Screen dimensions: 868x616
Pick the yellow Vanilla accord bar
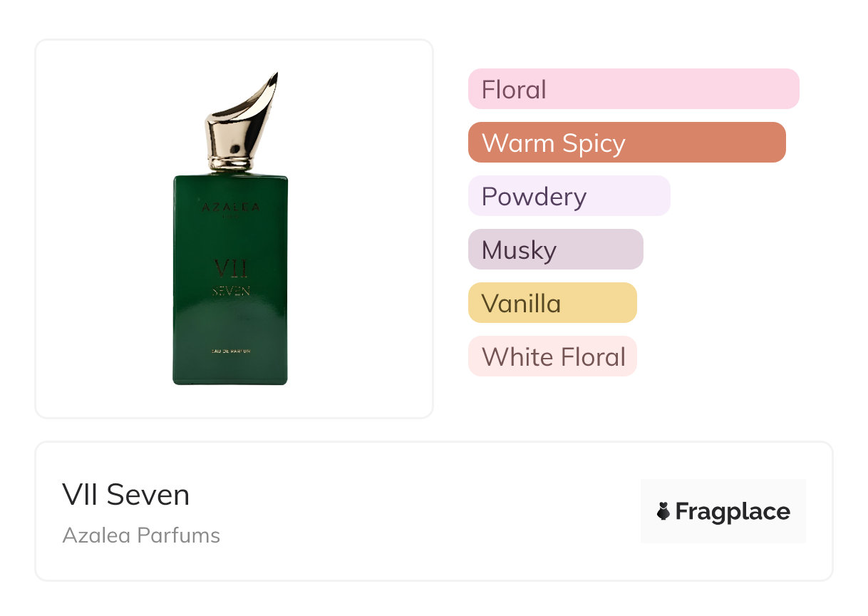point(552,303)
